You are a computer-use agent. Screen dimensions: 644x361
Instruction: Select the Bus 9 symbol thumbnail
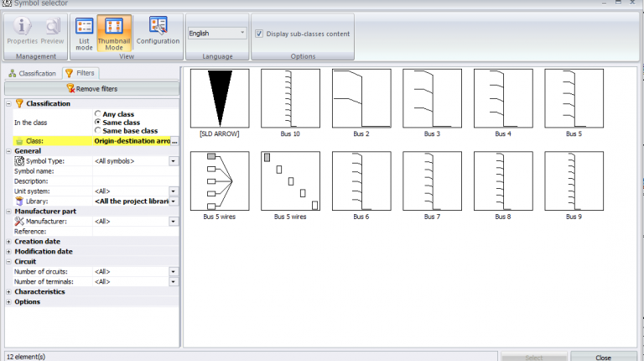pyautogui.click(x=574, y=180)
